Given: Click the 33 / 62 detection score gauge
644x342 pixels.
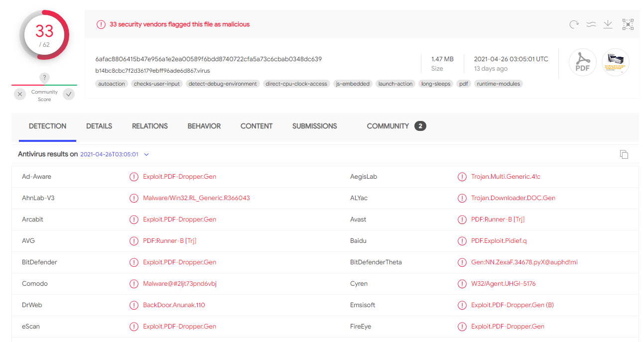Looking at the screenshot, I should click(x=44, y=35).
